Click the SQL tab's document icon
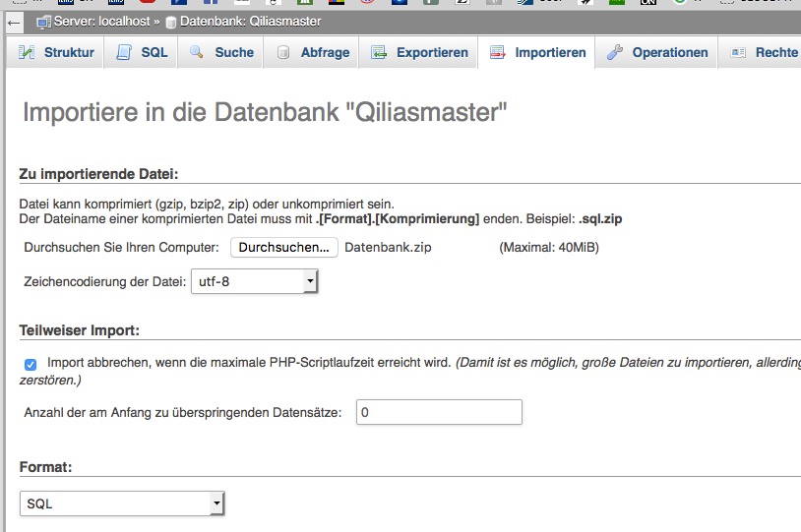Viewport: 801px width, 532px height. pos(125,53)
